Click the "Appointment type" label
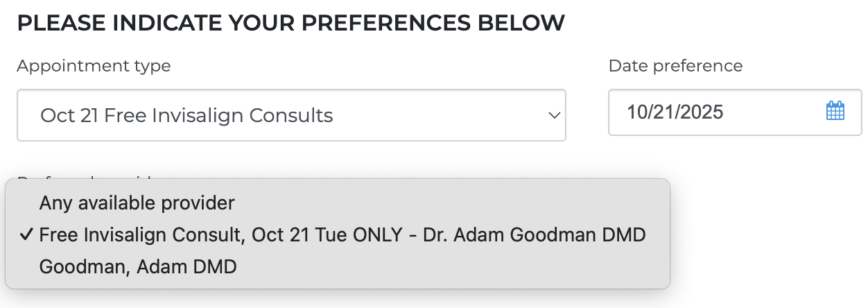Image resolution: width=868 pixels, height=308 pixels. point(94,66)
